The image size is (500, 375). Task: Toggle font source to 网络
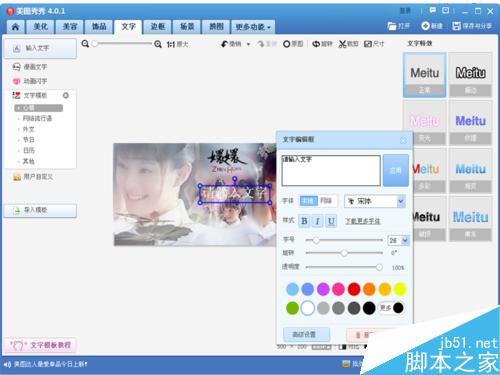click(326, 201)
